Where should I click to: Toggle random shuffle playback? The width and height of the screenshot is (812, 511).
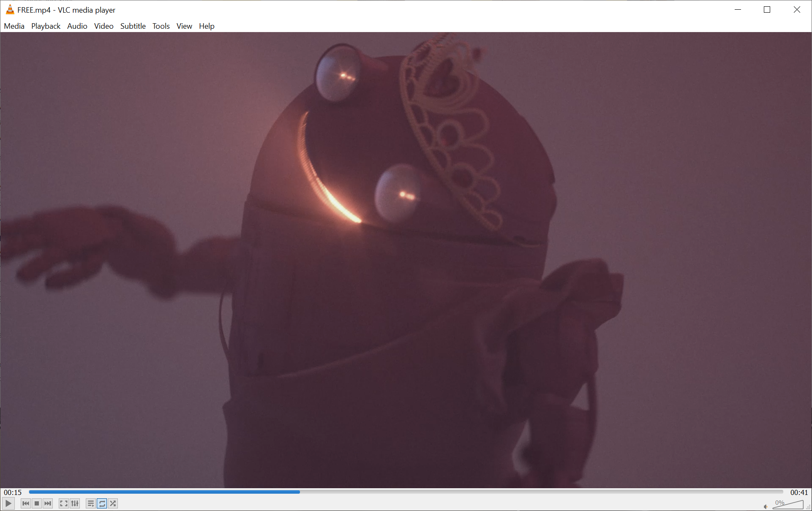tap(113, 503)
